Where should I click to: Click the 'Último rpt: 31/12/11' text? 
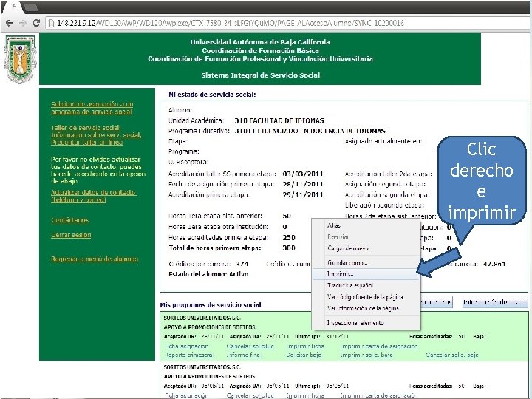(322, 337)
